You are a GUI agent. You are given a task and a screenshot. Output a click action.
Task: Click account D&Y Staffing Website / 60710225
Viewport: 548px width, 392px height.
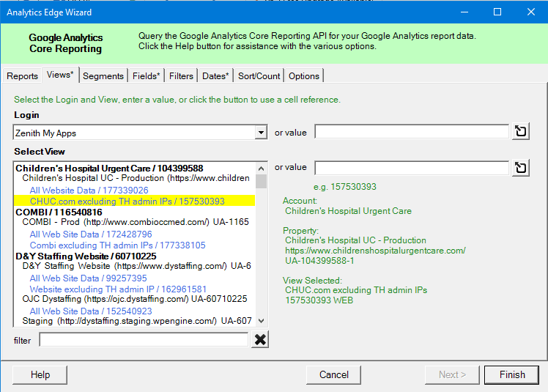[x=86, y=256]
